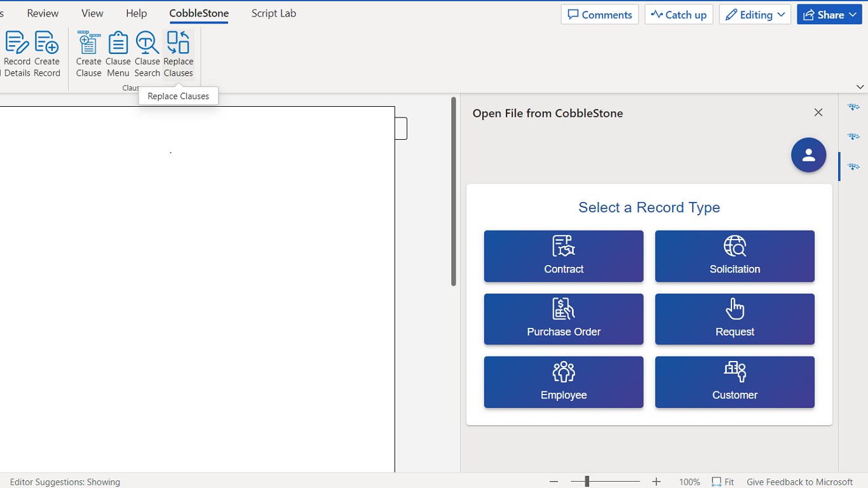Collapse the ribbon with the chevron
This screenshot has height=488, width=868.
(860, 86)
